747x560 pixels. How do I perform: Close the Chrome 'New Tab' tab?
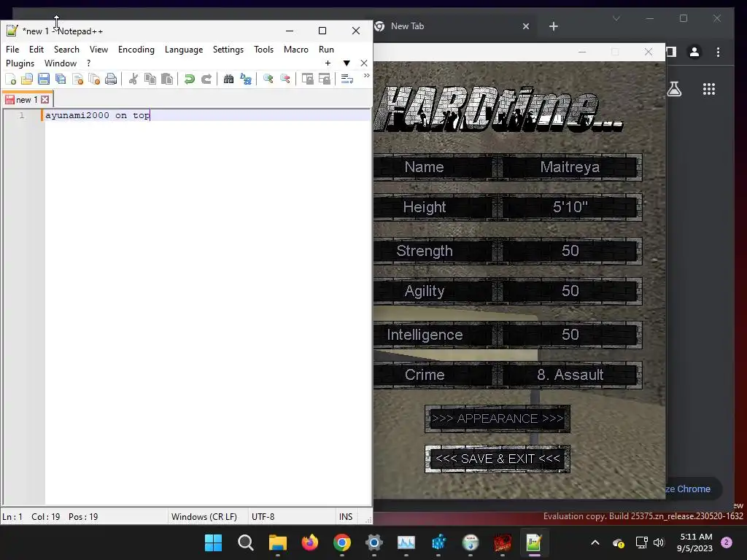click(x=526, y=26)
